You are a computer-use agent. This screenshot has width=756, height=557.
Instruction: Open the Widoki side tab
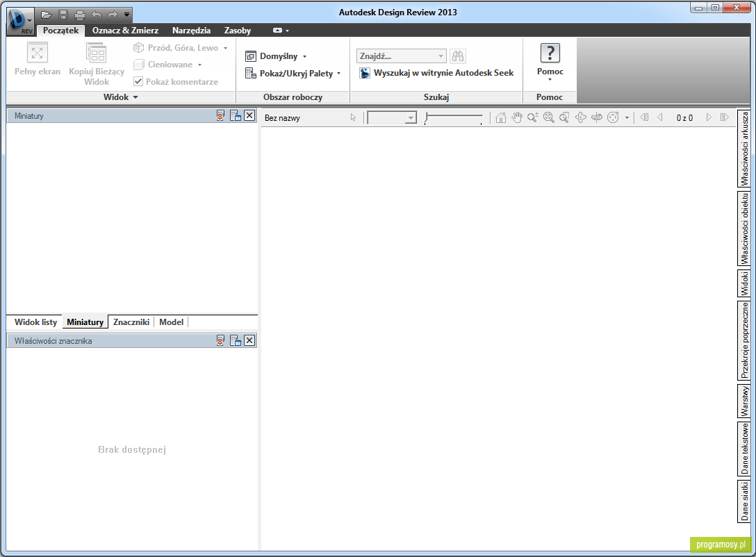point(744,283)
